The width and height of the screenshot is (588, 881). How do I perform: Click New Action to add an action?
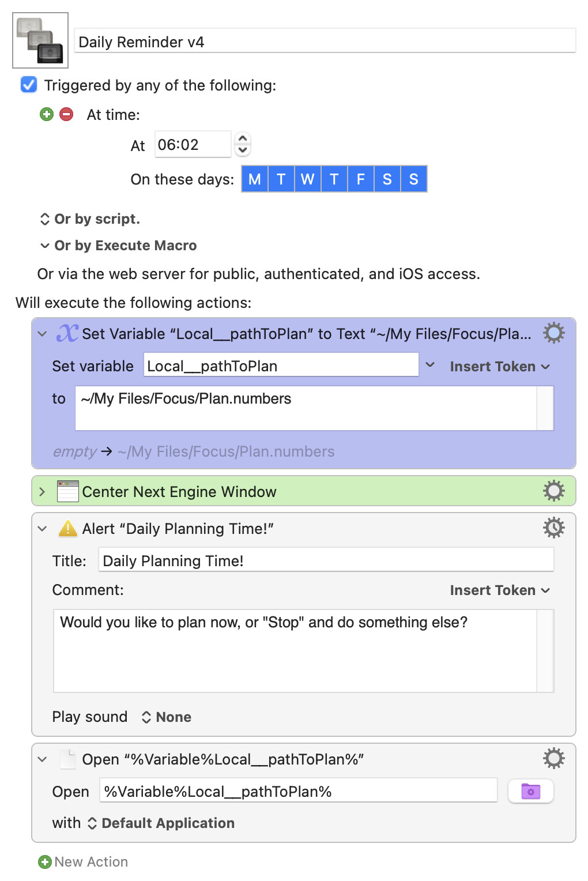tap(84, 862)
